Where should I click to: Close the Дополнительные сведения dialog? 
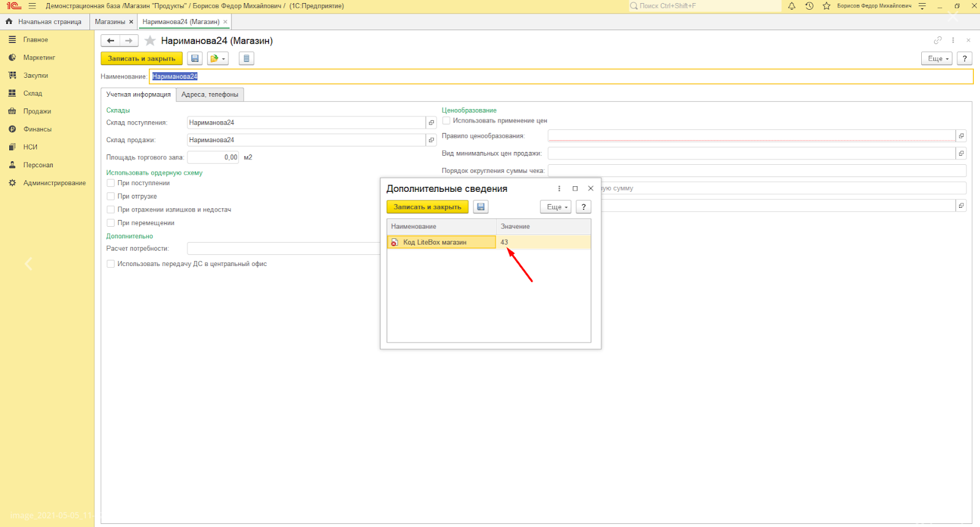click(x=590, y=189)
